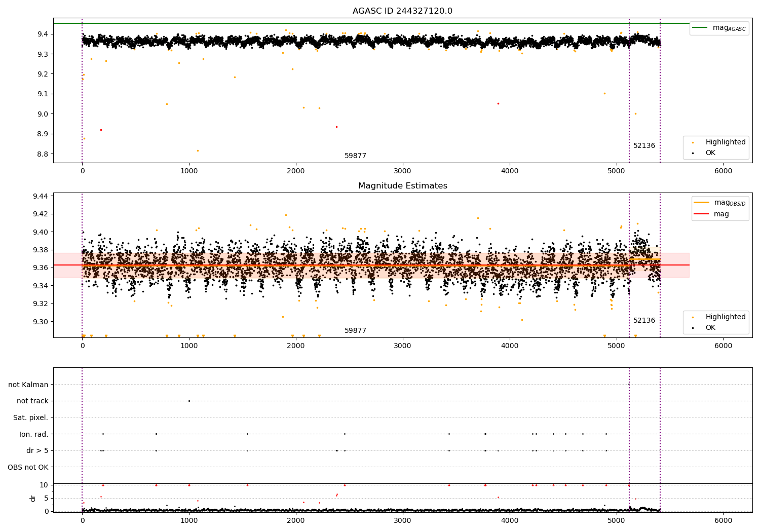Screen dimensions: 760x532
Task: Click the "59877" label in the AGASC ID plot
Action: click(355, 156)
